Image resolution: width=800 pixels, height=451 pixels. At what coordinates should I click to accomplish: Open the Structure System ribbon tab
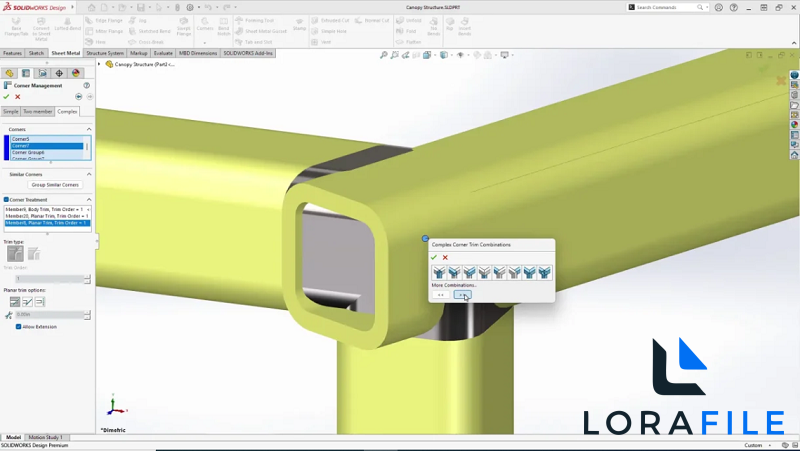pyautogui.click(x=105, y=53)
